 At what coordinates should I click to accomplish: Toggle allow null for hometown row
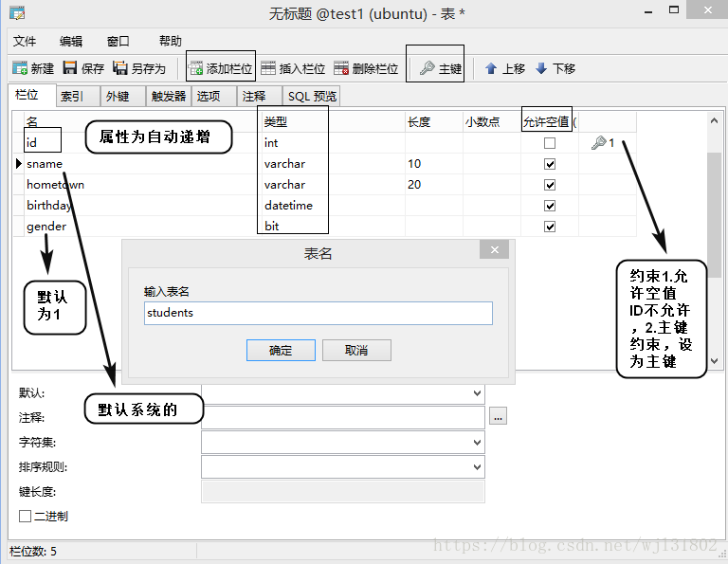550,185
